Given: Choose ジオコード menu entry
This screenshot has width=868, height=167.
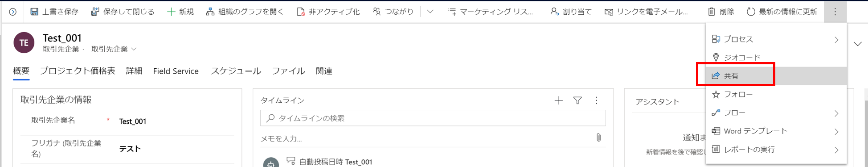Looking at the screenshot, I should (776, 58).
